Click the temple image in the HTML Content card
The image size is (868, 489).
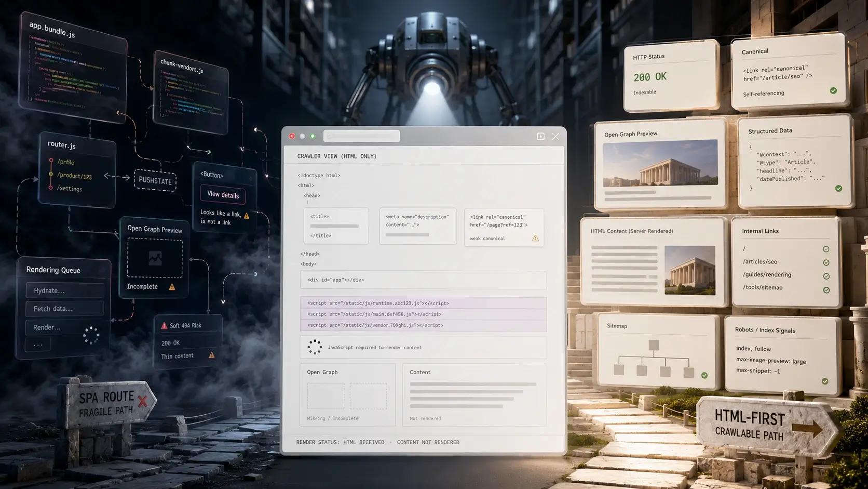[689, 270]
